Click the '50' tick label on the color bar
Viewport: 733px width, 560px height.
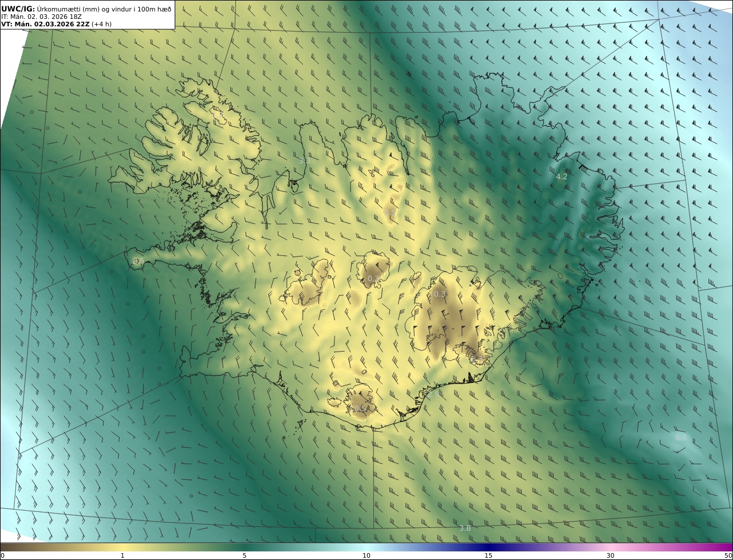728,555
